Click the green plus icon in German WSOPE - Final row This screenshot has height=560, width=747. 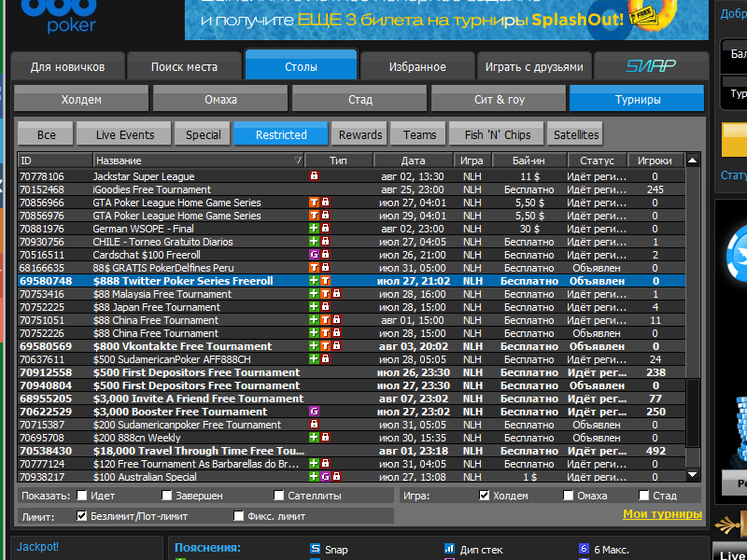click(x=314, y=228)
